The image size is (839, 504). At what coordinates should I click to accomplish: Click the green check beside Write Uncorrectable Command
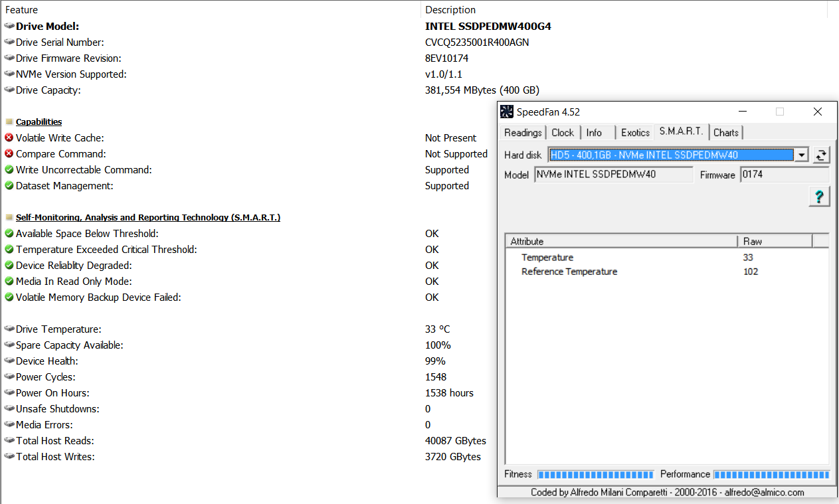click(9, 170)
